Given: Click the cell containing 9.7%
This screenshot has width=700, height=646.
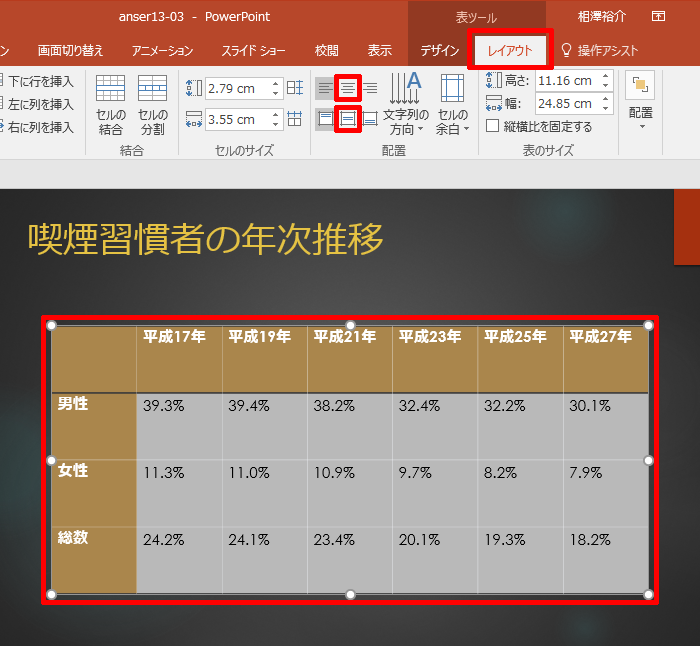Looking at the screenshot, I should pyautogui.click(x=435, y=493).
